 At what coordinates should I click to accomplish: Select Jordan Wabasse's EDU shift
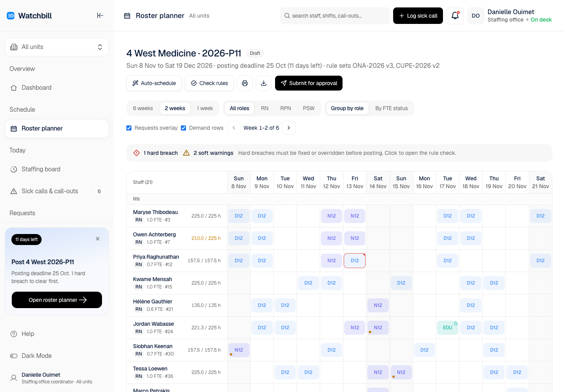point(448,328)
